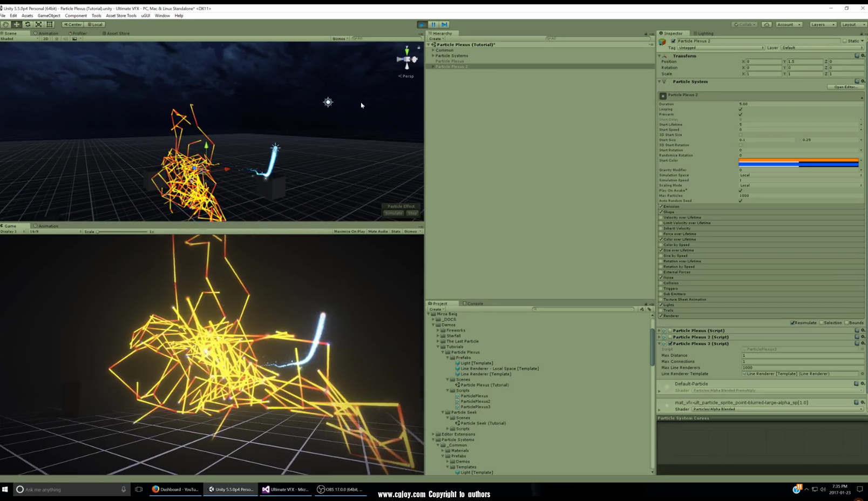
Task: Toggle the Center pivot button
Action: coord(72,24)
